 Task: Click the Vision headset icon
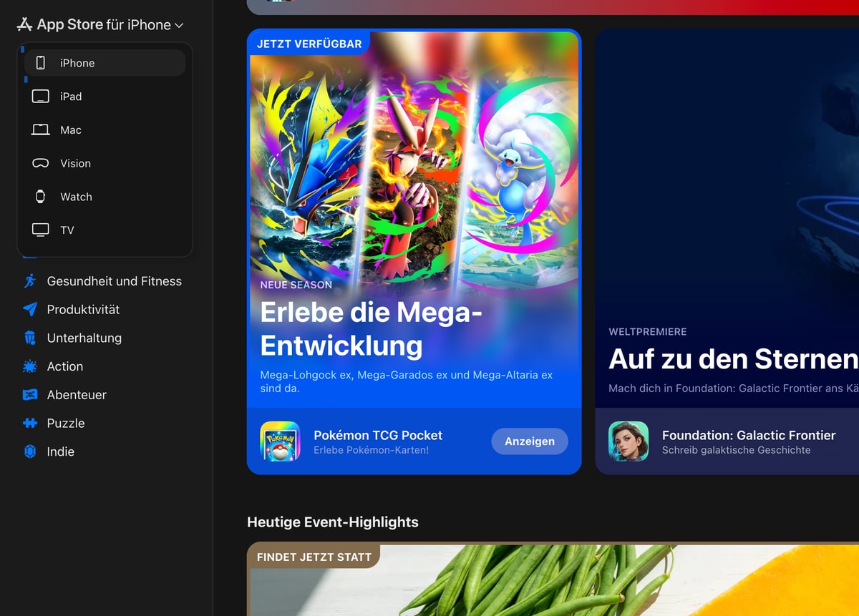[41, 163]
